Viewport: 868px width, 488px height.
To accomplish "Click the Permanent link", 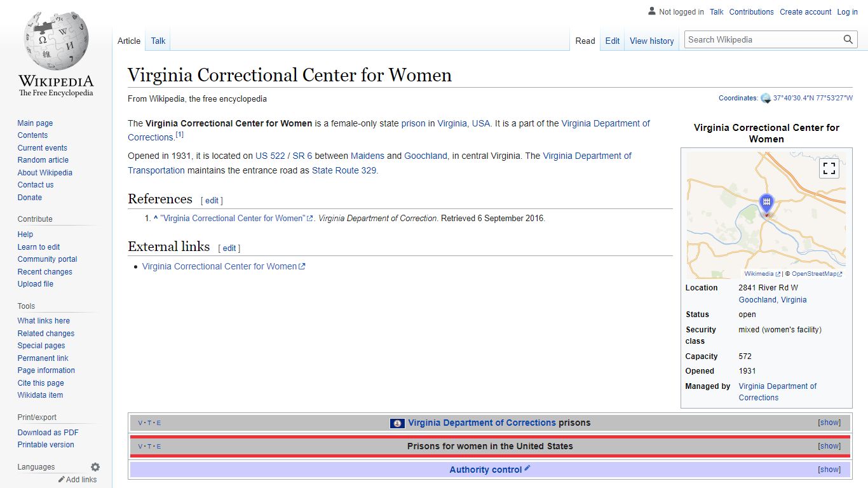I will click(43, 358).
